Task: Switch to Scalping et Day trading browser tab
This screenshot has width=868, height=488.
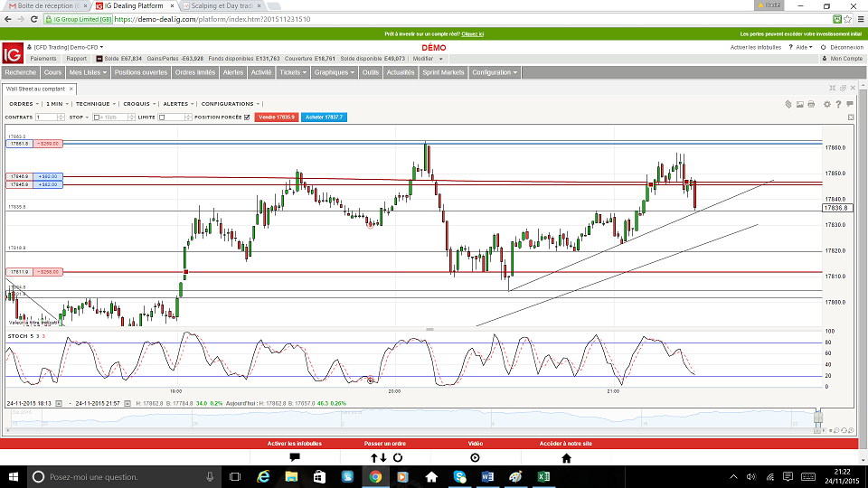Action: point(222,5)
